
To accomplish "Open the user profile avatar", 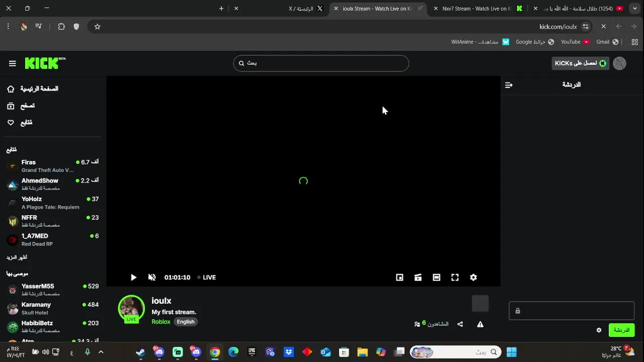I will [x=619, y=63].
